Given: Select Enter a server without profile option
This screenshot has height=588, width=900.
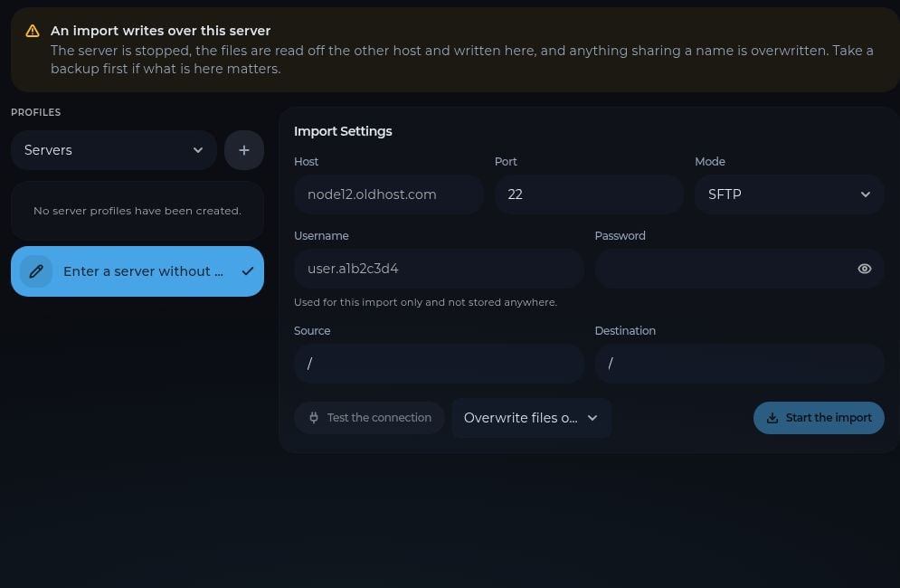Looking at the screenshot, I should point(137,271).
